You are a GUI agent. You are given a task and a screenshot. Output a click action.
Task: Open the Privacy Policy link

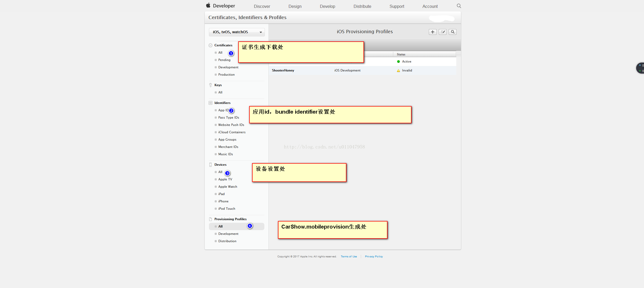[x=374, y=257]
